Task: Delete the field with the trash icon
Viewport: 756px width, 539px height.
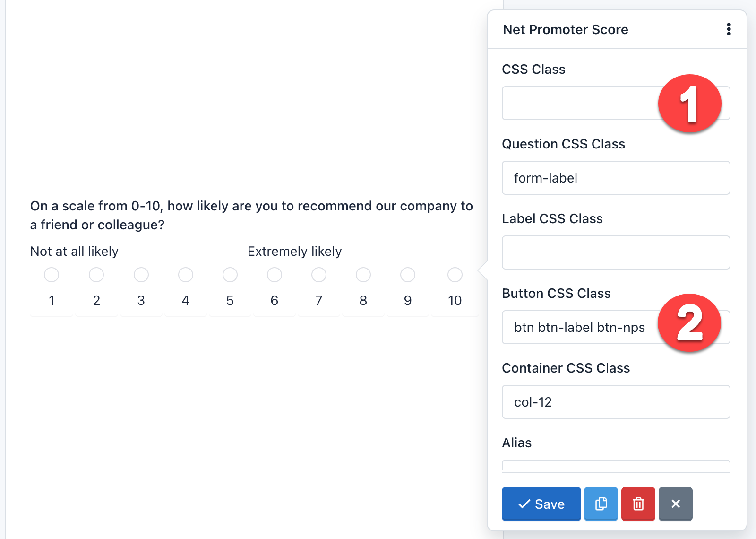Action: (x=638, y=504)
